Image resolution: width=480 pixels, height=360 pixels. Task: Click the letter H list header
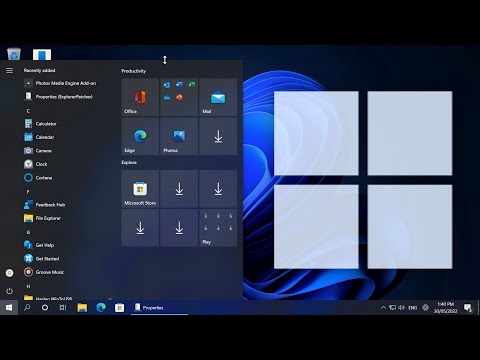click(28, 286)
